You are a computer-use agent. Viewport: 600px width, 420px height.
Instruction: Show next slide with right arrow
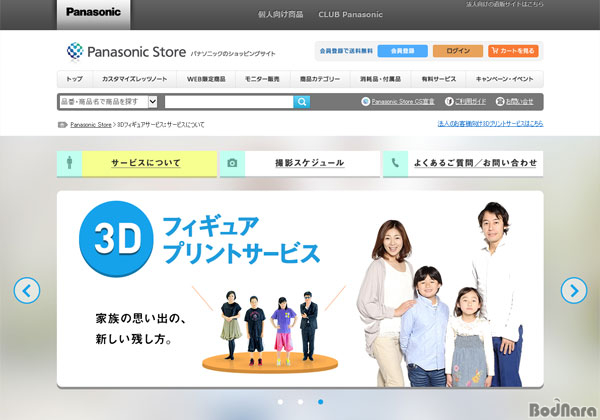point(574,291)
